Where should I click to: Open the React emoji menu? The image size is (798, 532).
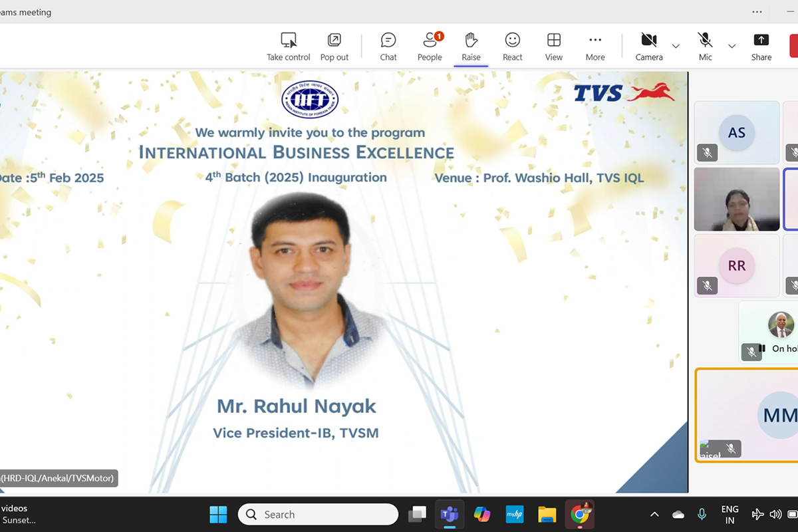coord(512,47)
